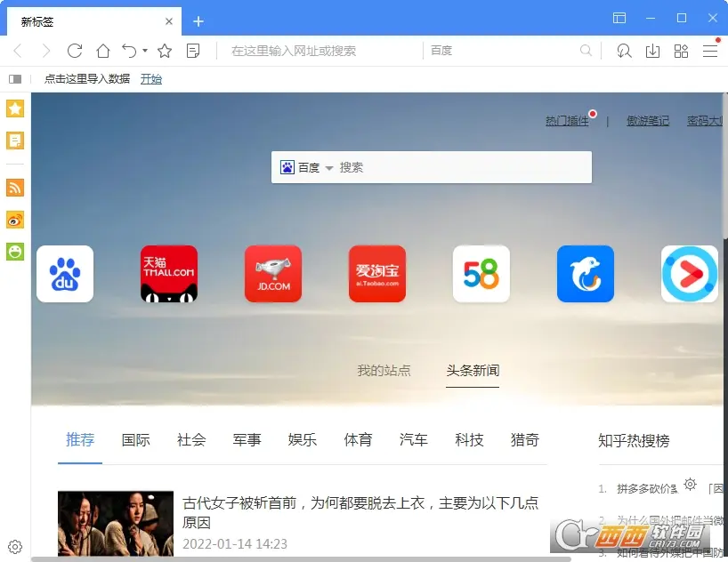Click the magnifier search icon

click(586, 50)
